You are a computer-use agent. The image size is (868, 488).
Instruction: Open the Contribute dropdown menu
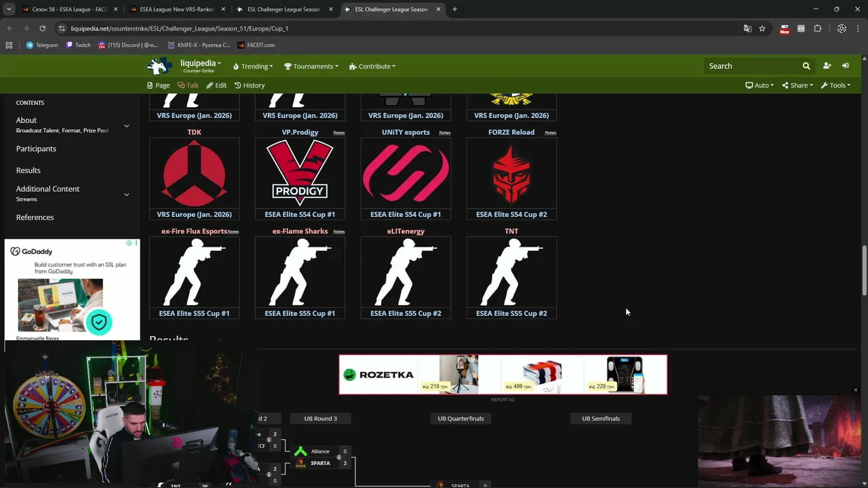372,66
